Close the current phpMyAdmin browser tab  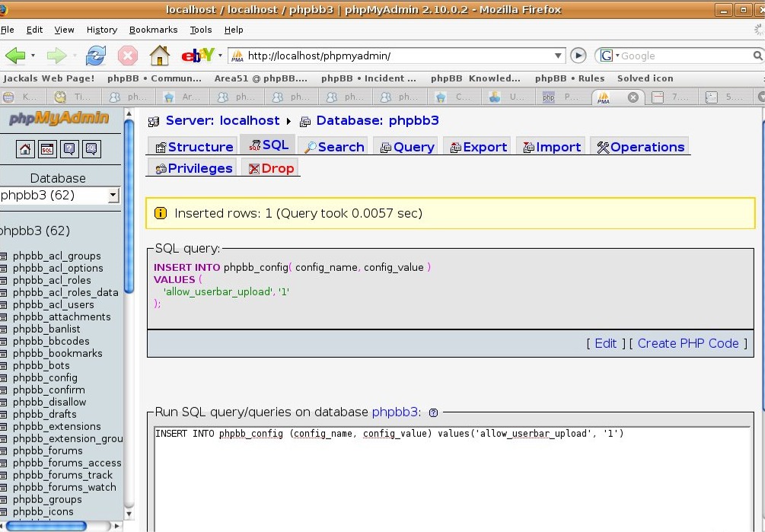(633, 97)
